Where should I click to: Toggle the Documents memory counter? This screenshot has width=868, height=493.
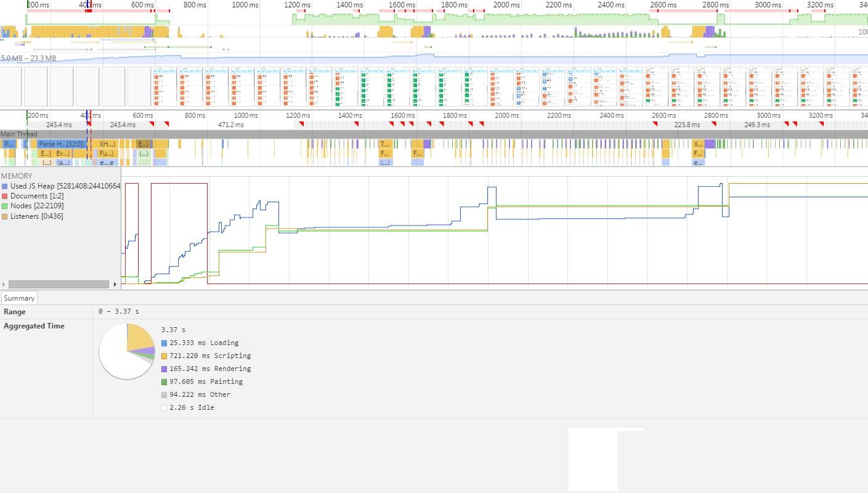[5, 196]
